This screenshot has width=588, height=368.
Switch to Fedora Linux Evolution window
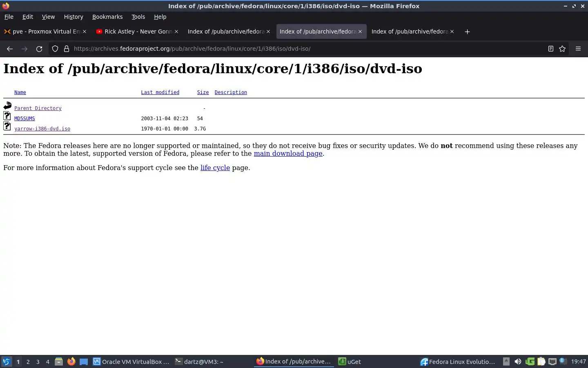coord(458,361)
